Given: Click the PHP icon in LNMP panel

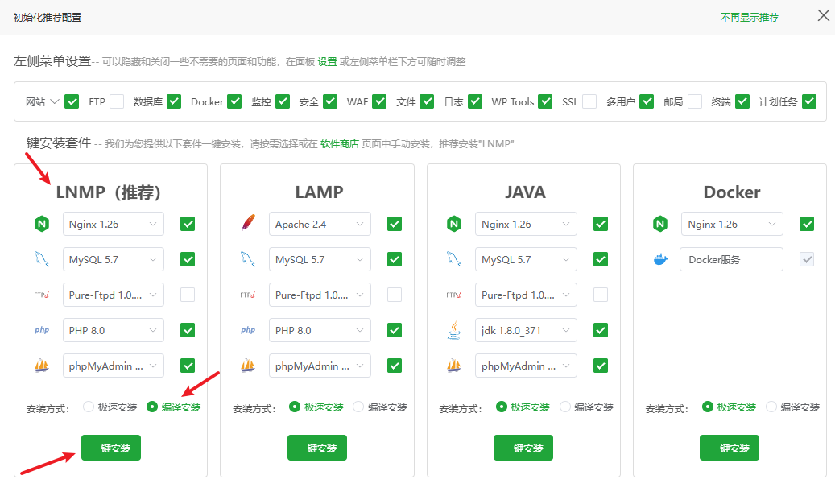Looking at the screenshot, I should [41, 330].
